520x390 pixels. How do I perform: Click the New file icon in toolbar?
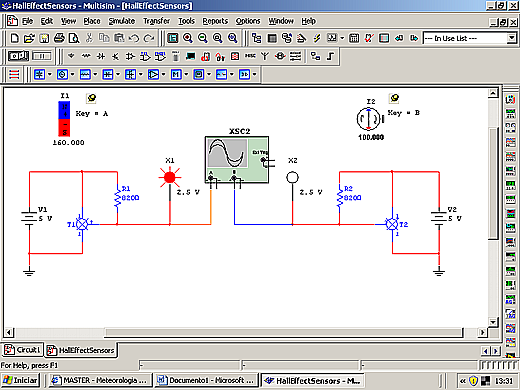[x=14, y=38]
